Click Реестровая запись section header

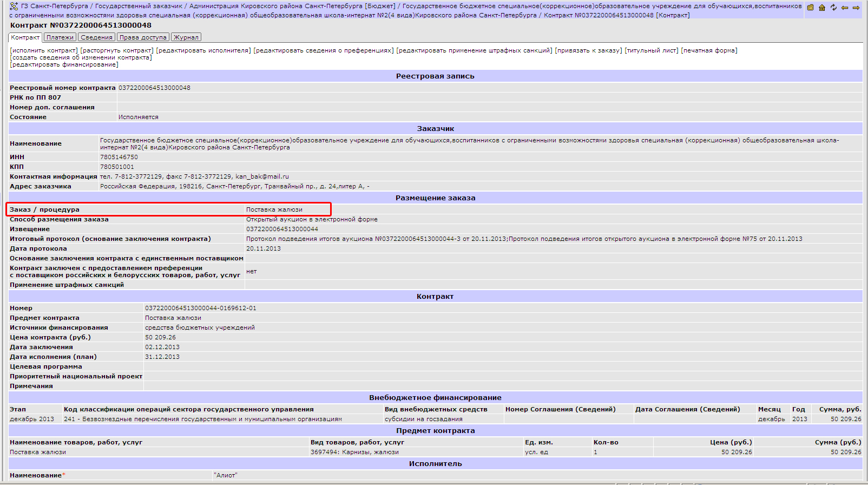coord(435,76)
